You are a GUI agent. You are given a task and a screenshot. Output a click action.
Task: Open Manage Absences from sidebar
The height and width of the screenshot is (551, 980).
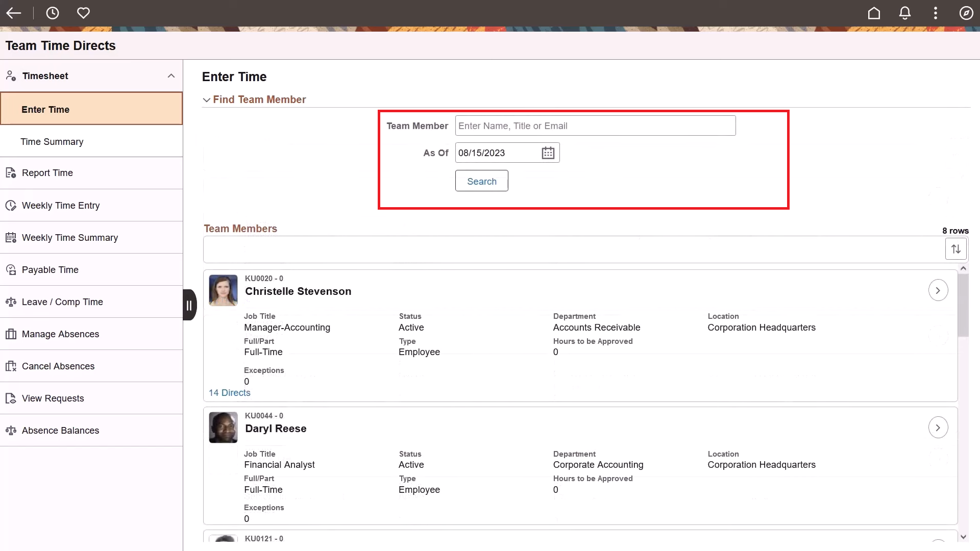pyautogui.click(x=60, y=334)
